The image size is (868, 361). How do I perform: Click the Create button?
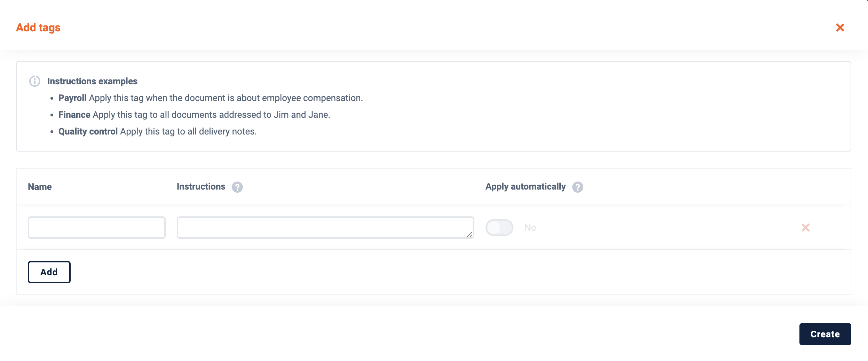coord(825,334)
